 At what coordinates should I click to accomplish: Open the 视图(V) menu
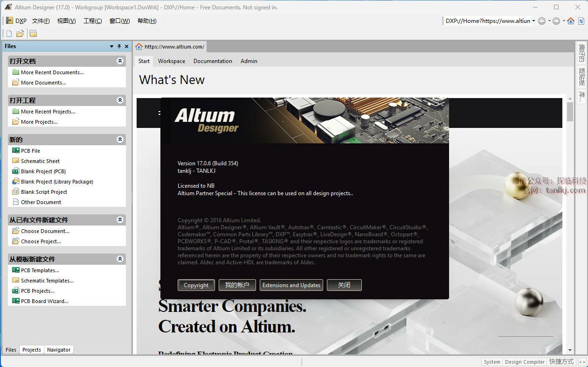pyautogui.click(x=66, y=21)
